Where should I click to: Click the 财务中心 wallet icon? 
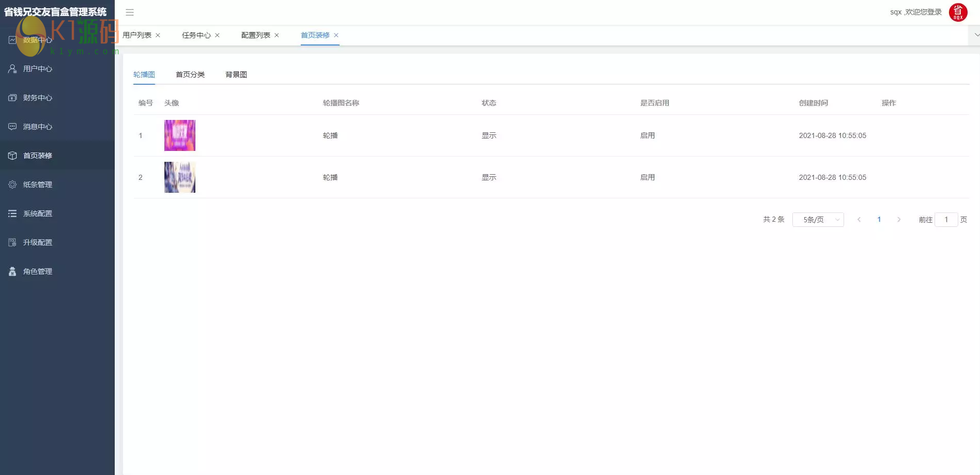(12, 98)
